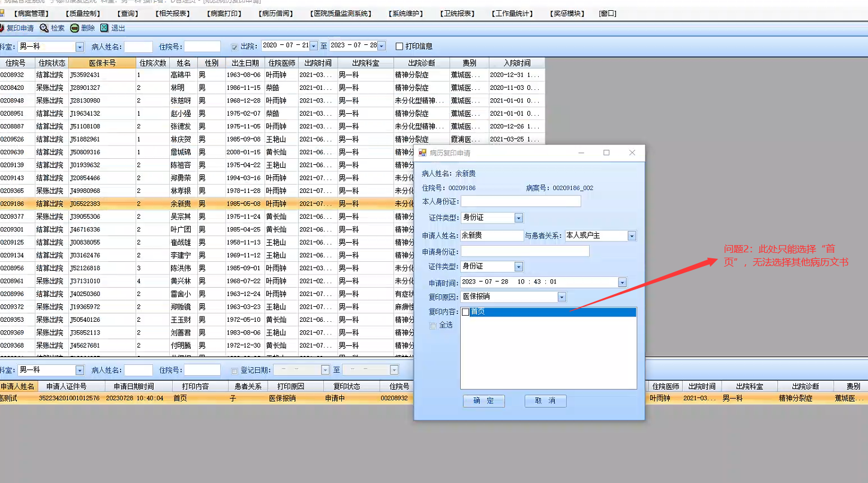Click the 病历复印申请 dialog title icon
This screenshot has height=483, width=868.
(422, 153)
